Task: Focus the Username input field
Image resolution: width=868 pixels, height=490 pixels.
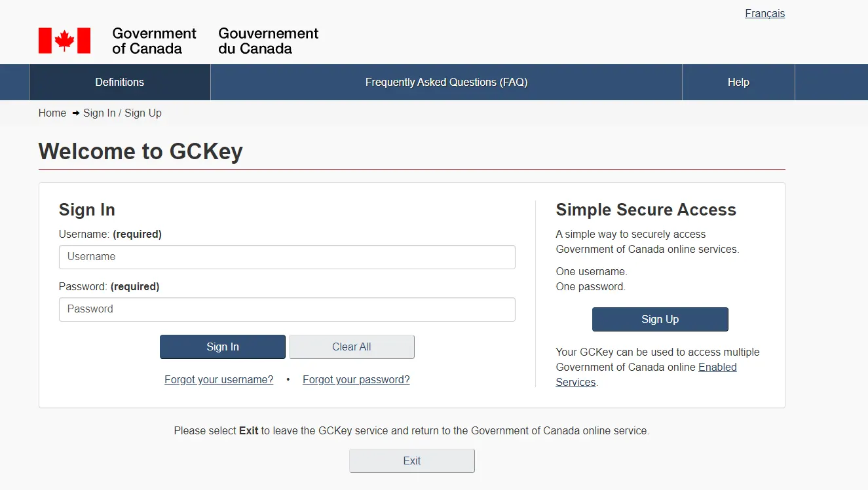Action: coord(287,257)
